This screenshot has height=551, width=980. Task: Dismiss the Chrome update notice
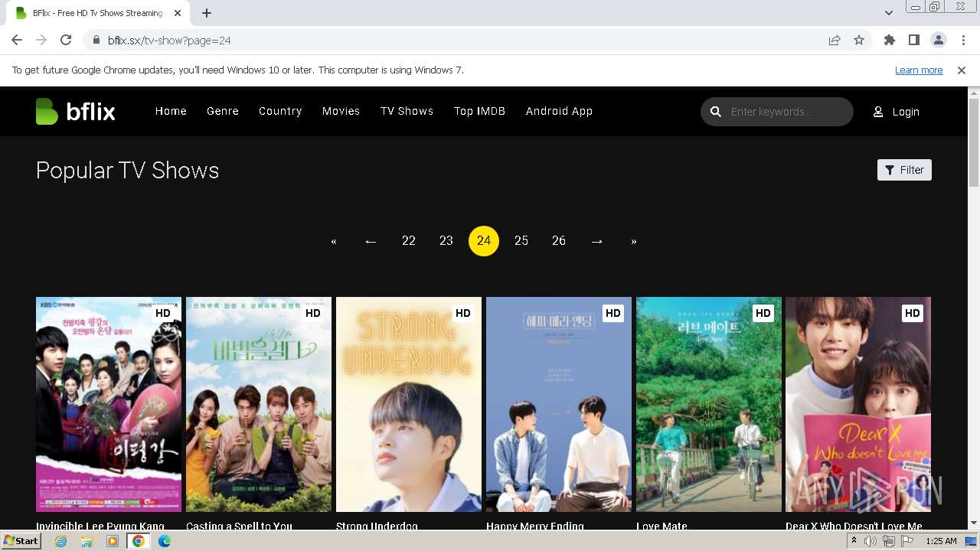[962, 70]
